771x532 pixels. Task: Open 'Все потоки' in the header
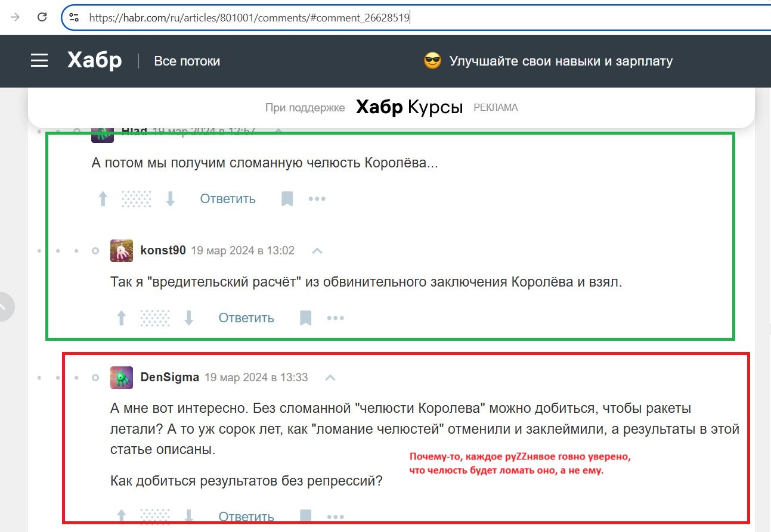pos(187,61)
